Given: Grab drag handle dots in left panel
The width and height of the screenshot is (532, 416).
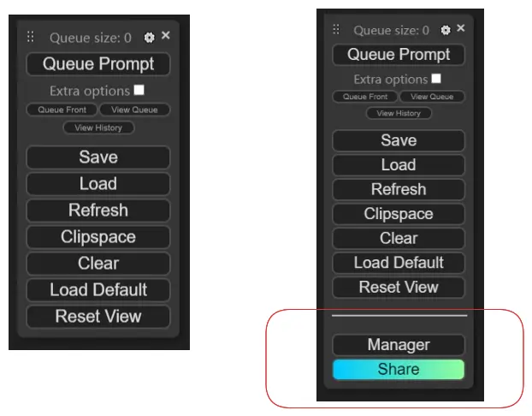Looking at the screenshot, I should point(31,37).
